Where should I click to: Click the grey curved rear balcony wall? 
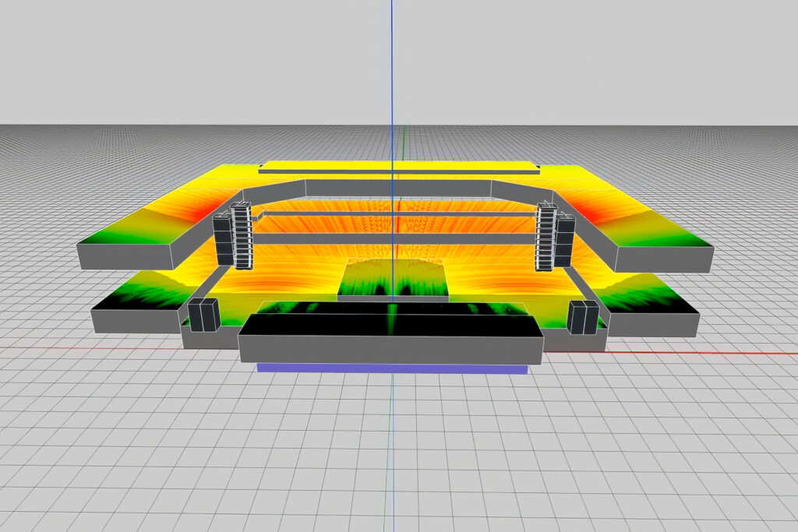397,188
